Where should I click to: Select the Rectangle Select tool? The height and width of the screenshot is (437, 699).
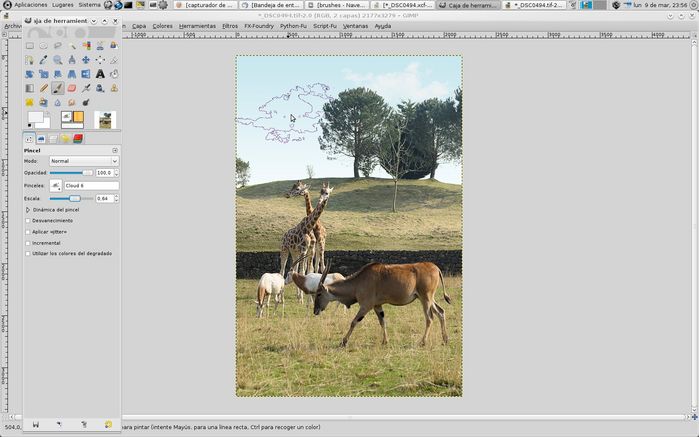(29, 45)
